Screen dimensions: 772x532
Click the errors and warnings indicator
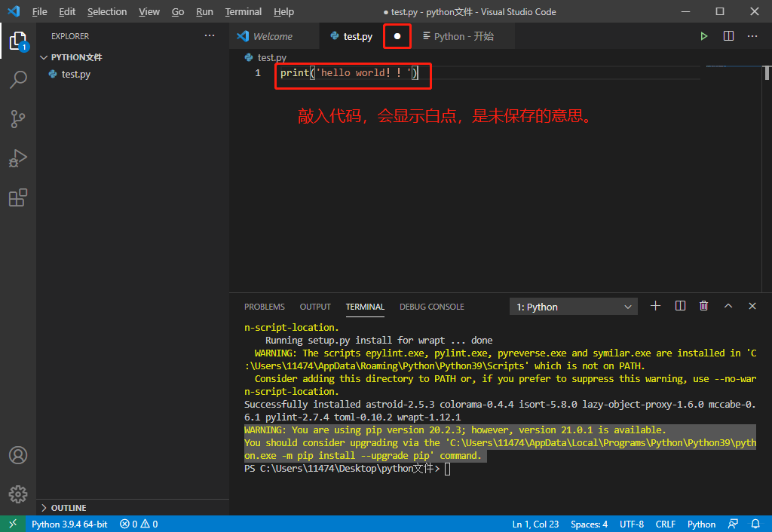[x=138, y=524]
